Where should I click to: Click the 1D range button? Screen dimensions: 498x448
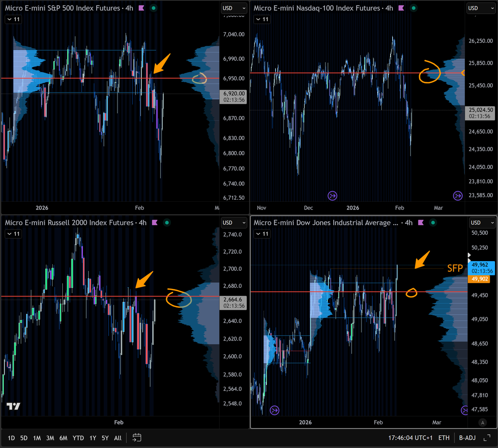click(11, 438)
